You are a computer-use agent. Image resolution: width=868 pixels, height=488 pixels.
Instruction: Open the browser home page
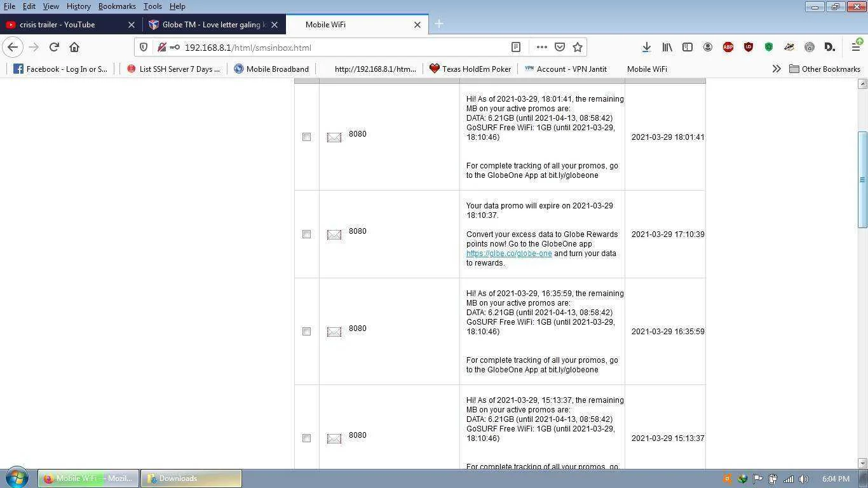74,47
